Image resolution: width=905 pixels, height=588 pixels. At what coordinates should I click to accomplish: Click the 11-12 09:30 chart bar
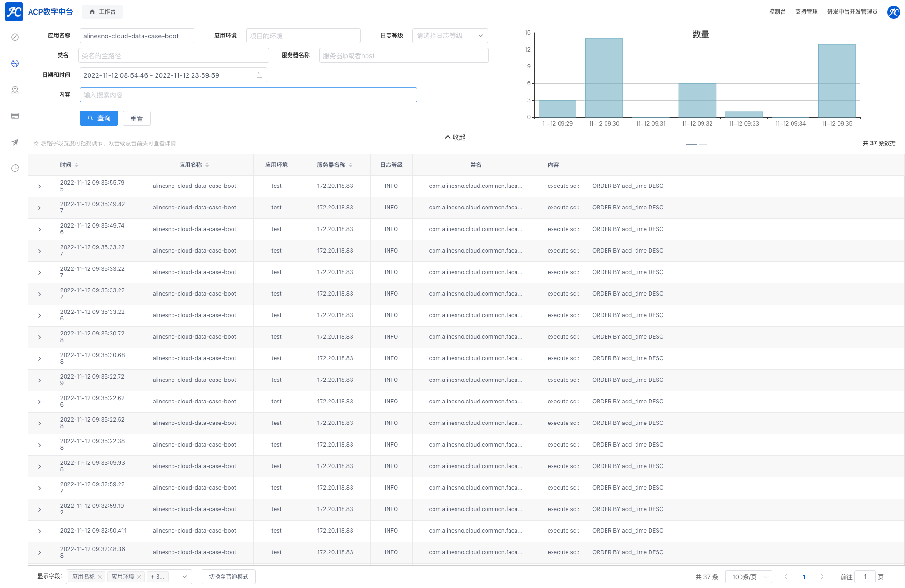click(x=604, y=78)
